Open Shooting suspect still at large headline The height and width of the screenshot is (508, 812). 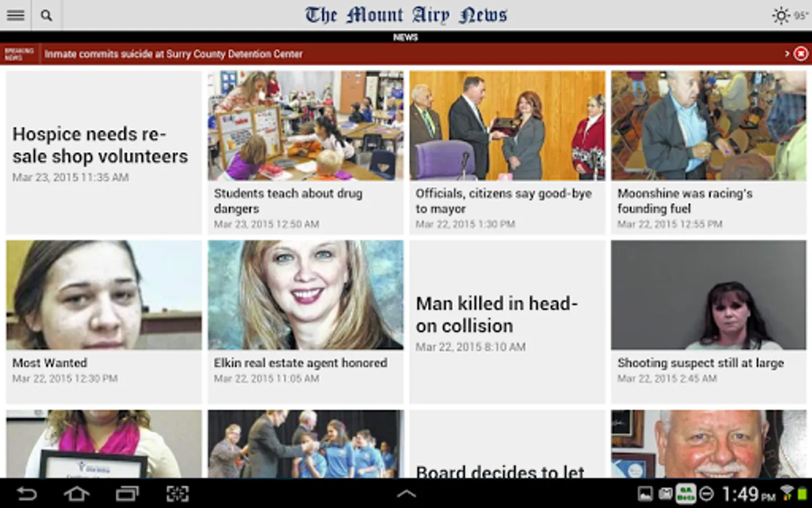point(700,363)
